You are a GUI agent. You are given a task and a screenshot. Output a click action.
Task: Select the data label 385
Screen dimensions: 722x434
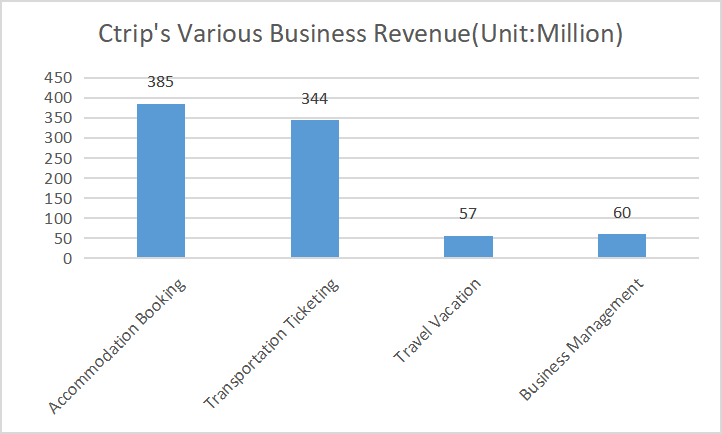click(x=160, y=82)
